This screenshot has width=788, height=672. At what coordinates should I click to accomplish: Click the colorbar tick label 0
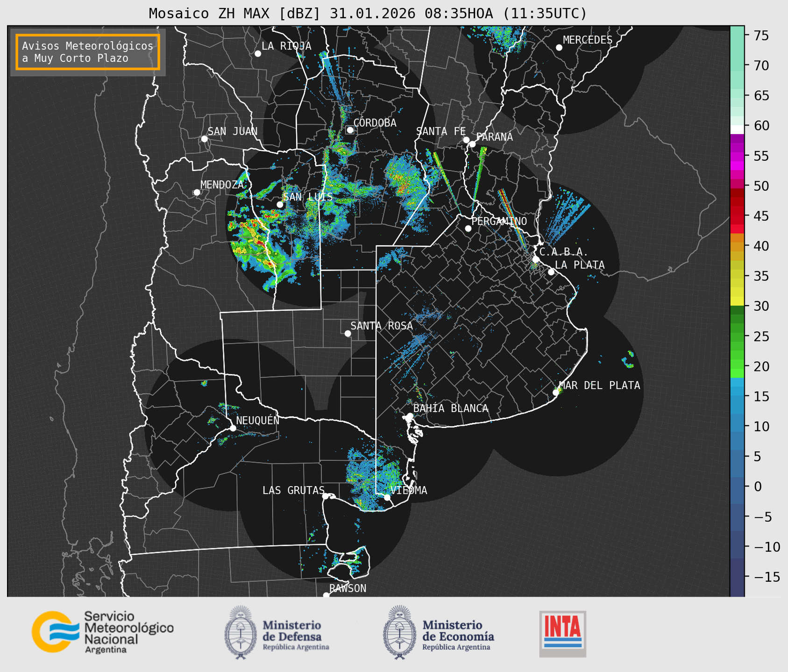pyautogui.click(x=758, y=486)
